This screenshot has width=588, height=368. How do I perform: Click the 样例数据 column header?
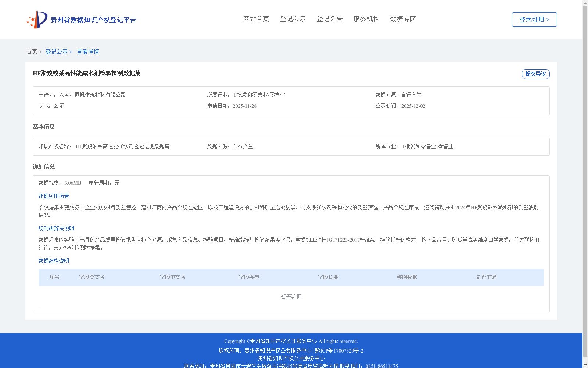[407, 277]
